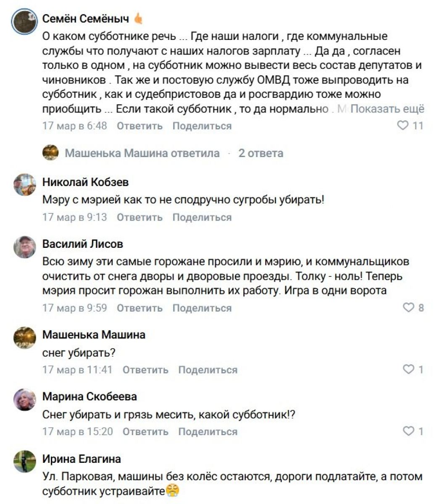Open Ирина Елагина's profile name link
The image size is (437, 504).
click(82, 459)
